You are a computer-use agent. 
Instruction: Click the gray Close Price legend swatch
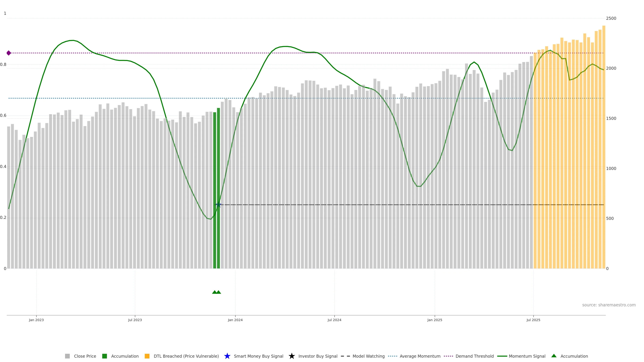pyautogui.click(x=67, y=356)
